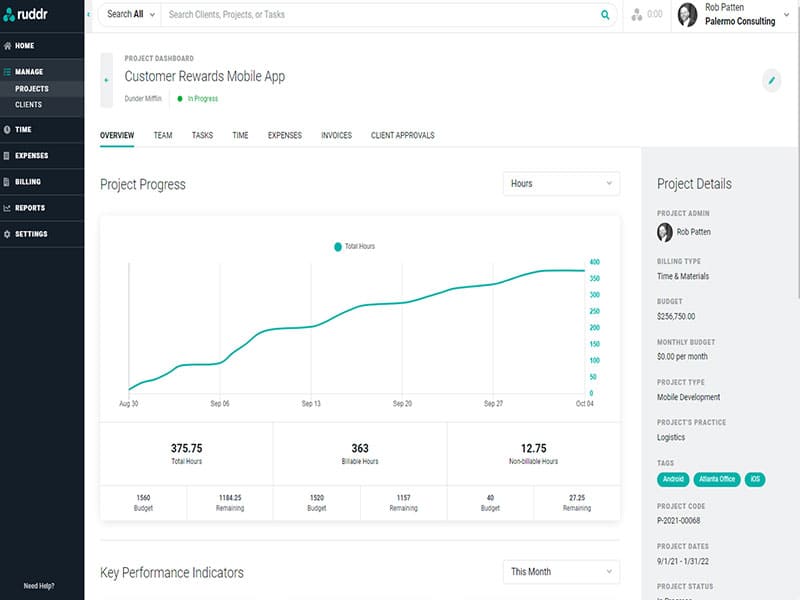The image size is (800, 600).
Task: Collapse the sidebar with the arrow handle
Action: point(89,15)
